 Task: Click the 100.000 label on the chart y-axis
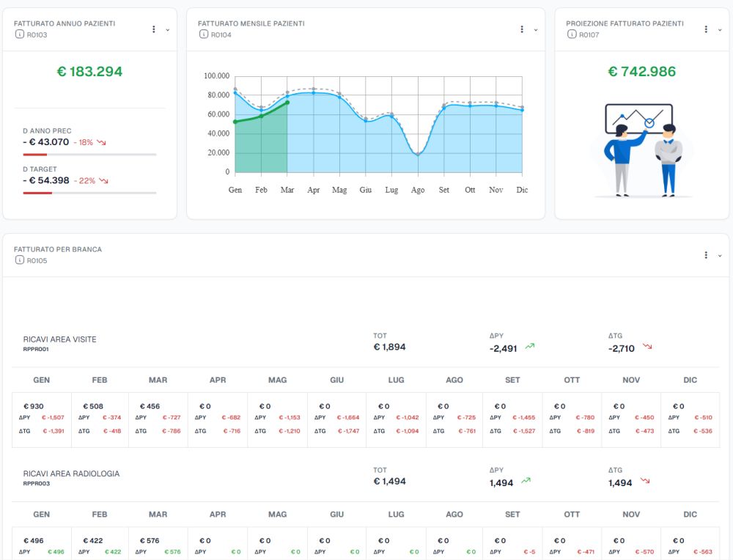[x=216, y=75]
